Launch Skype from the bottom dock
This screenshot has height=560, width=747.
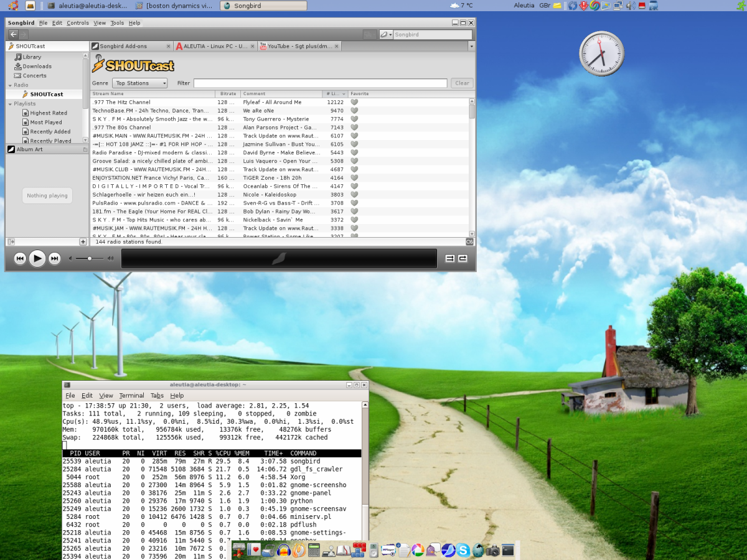click(463, 550)
